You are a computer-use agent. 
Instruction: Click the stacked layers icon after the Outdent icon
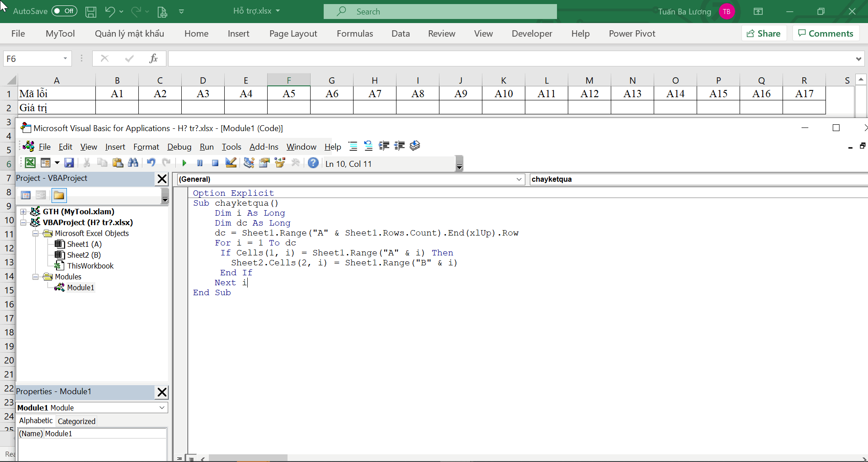click(415, 146)
